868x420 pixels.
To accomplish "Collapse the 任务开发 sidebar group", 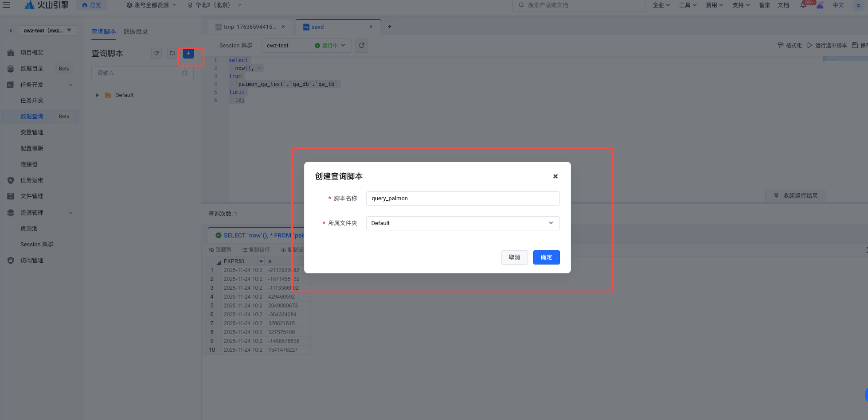I will coord(70,85).
